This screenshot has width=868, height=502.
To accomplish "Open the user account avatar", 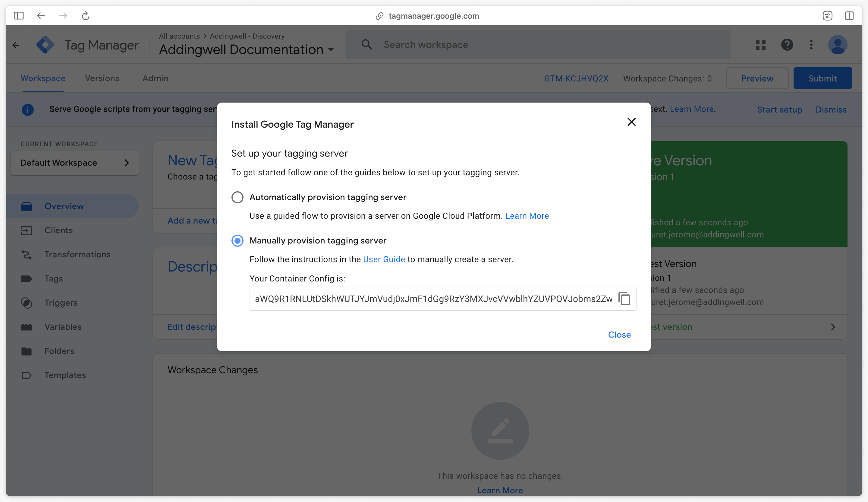I will pyautogui.click(x=837, y=45).
